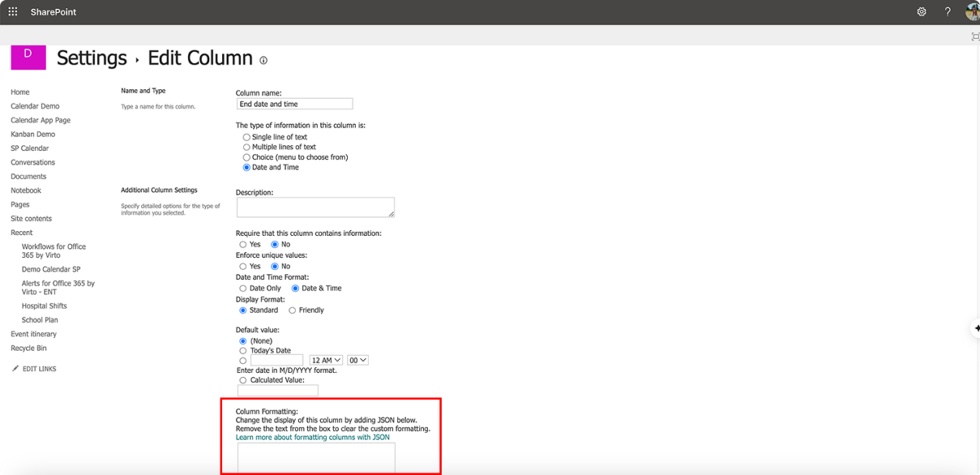Open the 00 minutes dropdown
The height and width of the screenshot is (475, 980).
pyautogui.click(x=358, y=359)
